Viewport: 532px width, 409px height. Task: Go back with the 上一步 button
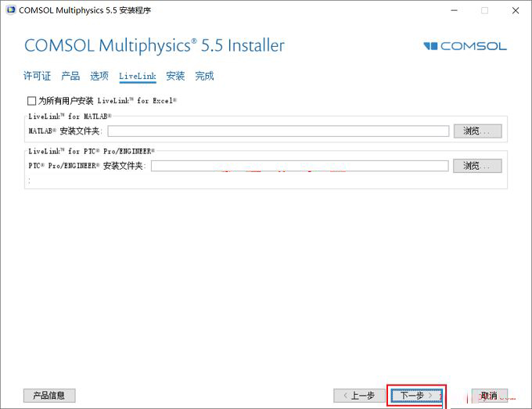coord(359,396)
